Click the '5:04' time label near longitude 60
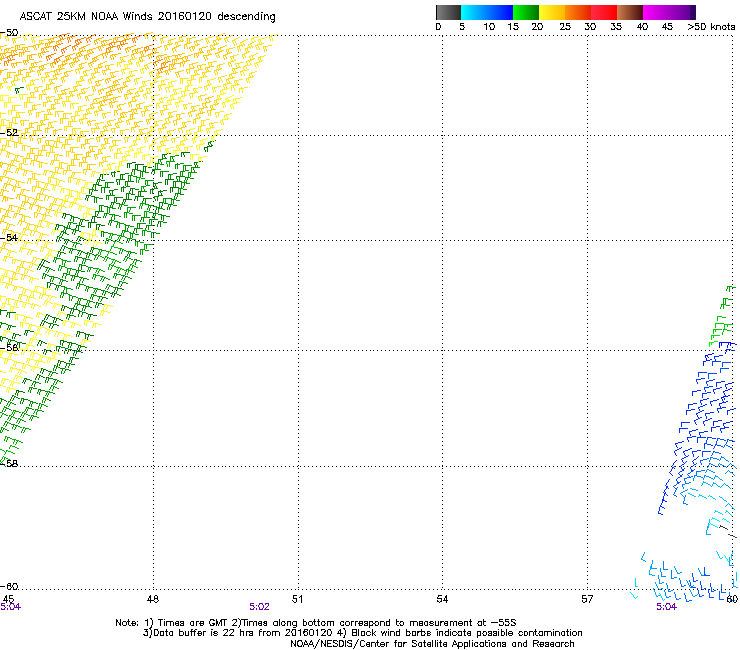The image size is (740, 650). (x=666, y=607)
